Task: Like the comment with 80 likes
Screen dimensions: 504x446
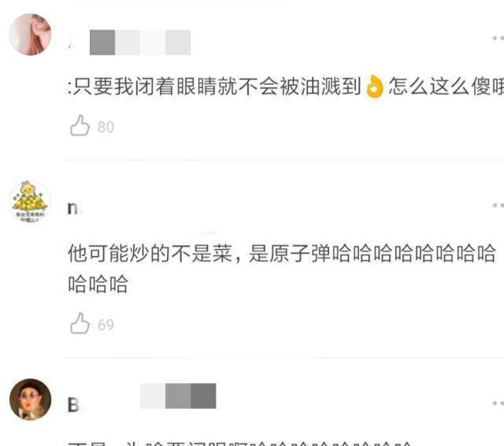Action: pos(80,125)
